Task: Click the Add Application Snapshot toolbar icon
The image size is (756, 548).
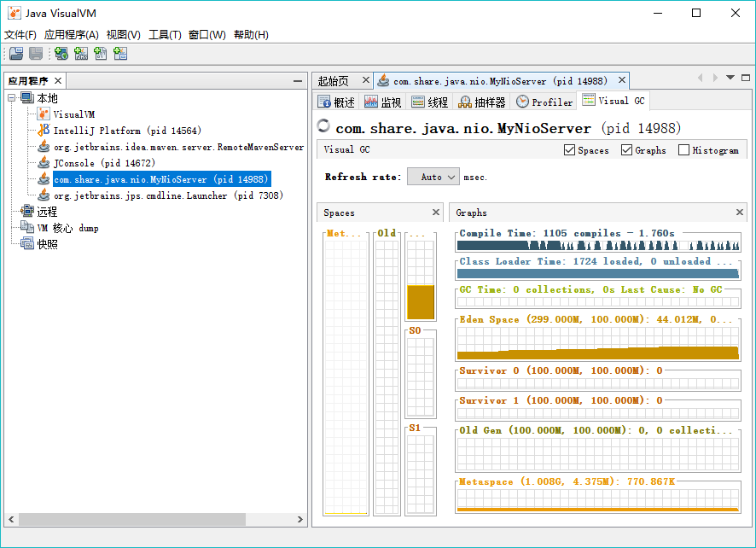Action: click(x=120, y=54)
